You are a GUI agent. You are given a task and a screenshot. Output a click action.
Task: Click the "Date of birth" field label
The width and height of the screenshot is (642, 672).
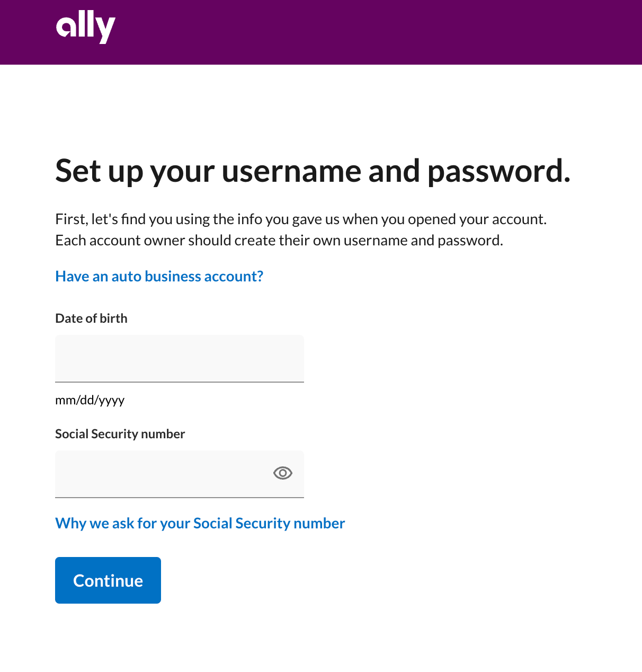91,319
